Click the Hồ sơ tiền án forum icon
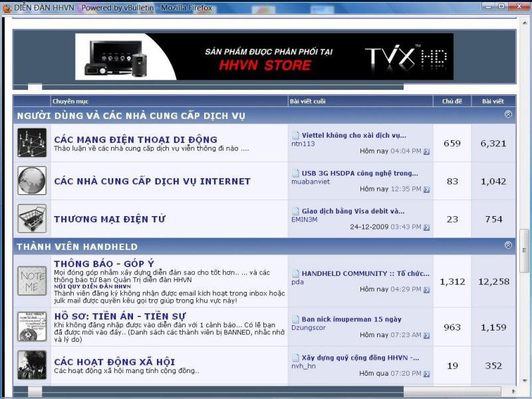Viewport: 532px width, 399px height. [31, 327]
